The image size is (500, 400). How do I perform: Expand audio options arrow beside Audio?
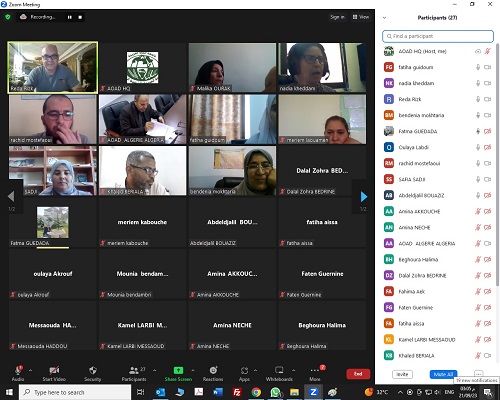[x=30, y=370]
